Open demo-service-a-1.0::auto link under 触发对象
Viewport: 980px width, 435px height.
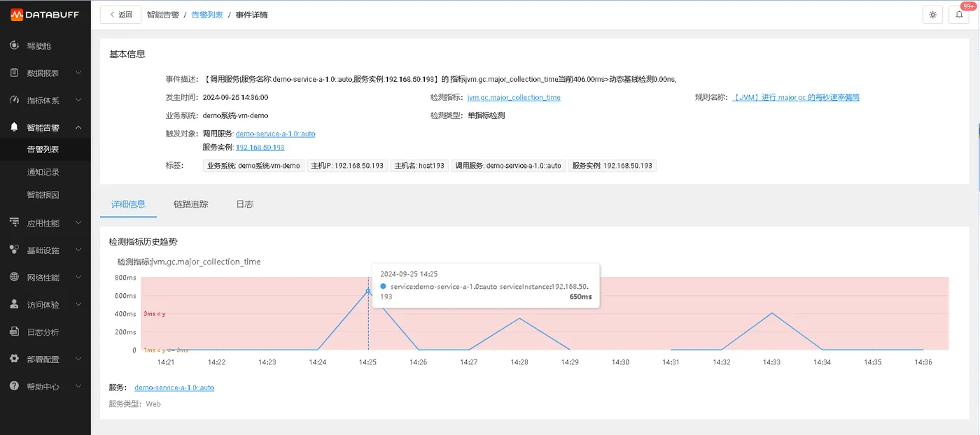tap(276, 134)
